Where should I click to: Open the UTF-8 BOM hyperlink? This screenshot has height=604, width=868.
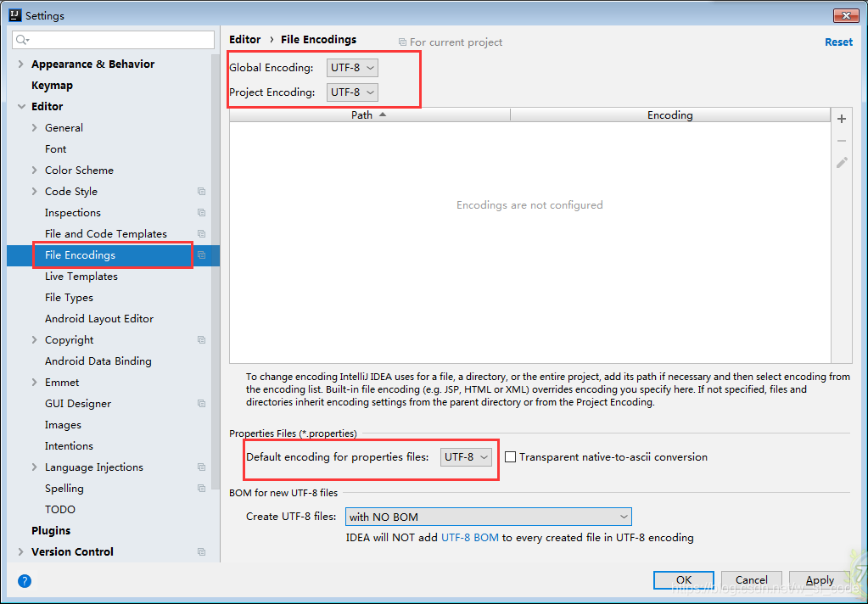coord(470,538)
